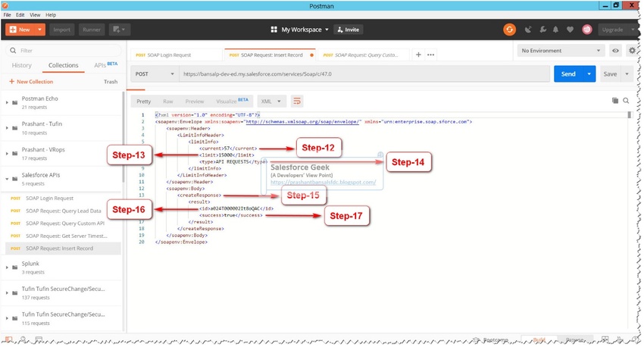This screenshot has height=347, width=644.
Task: Open the POST method dropdown
Action: click(x=155, y=74)
